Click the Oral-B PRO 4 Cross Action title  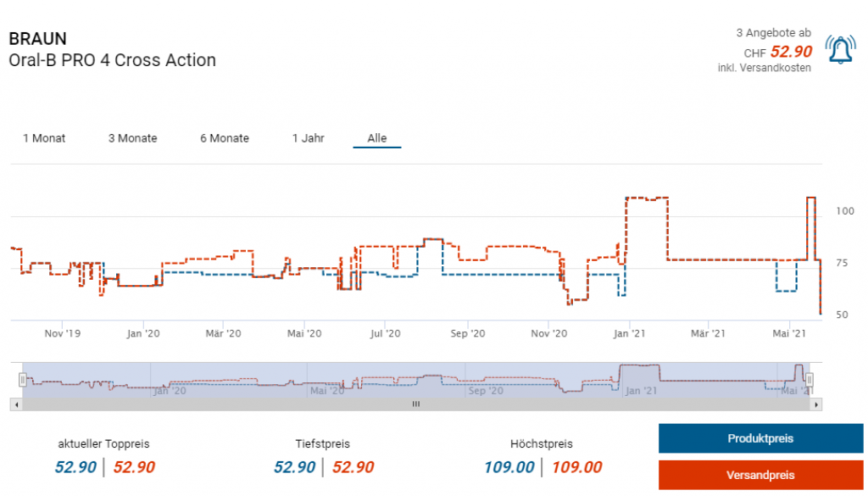pos(112,60)
